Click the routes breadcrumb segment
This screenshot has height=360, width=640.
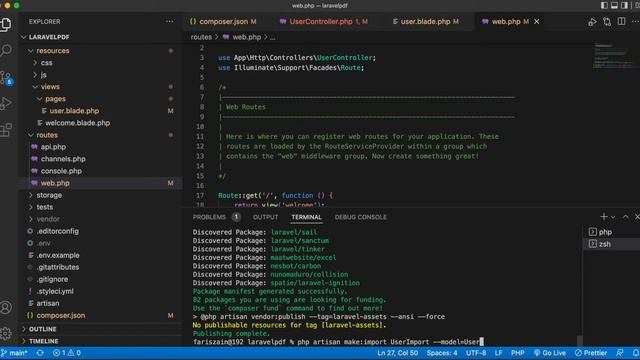click(x=201, y=37)
